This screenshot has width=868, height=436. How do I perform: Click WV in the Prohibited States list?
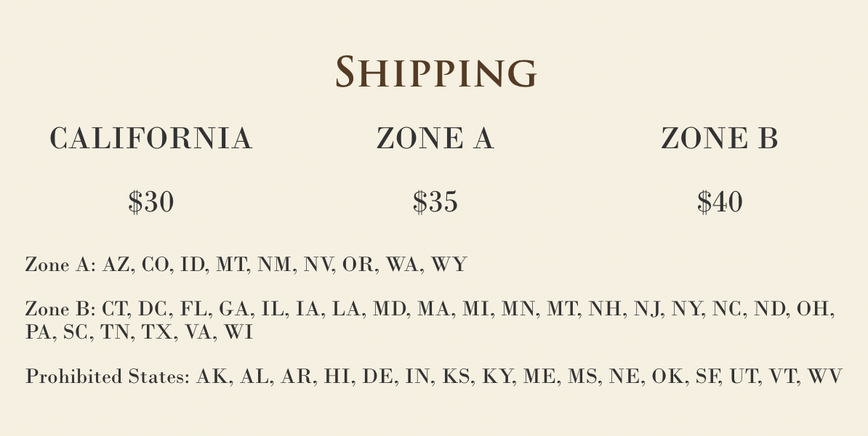824,377
